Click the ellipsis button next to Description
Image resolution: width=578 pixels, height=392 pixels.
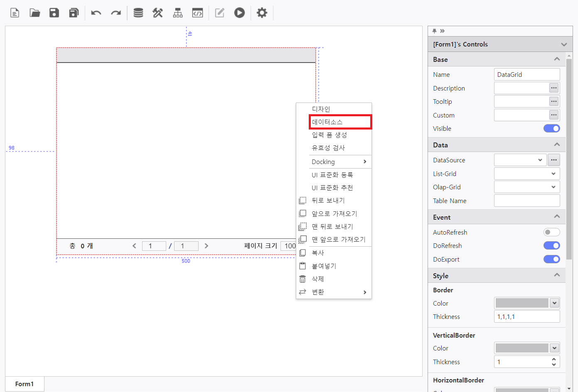click(554, 88)
